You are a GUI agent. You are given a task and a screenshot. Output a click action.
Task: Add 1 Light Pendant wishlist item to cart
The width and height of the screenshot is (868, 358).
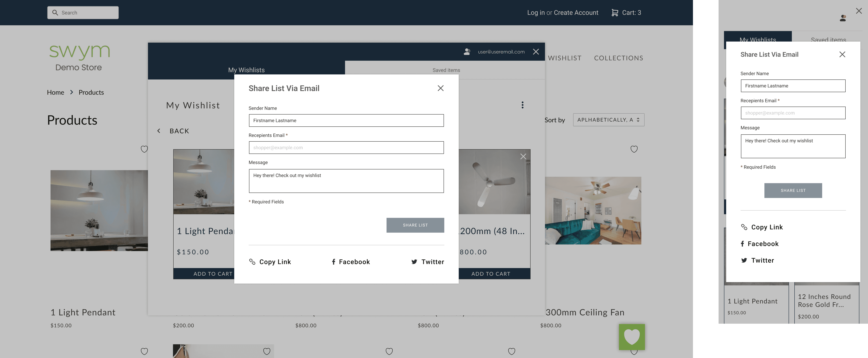pyautogui.click(x=204, y=274)
